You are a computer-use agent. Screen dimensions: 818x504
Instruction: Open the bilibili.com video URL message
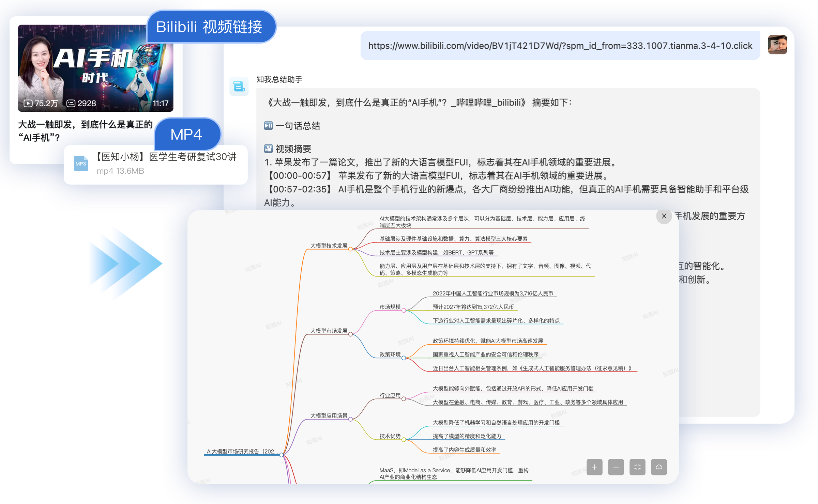pos(560,46)
